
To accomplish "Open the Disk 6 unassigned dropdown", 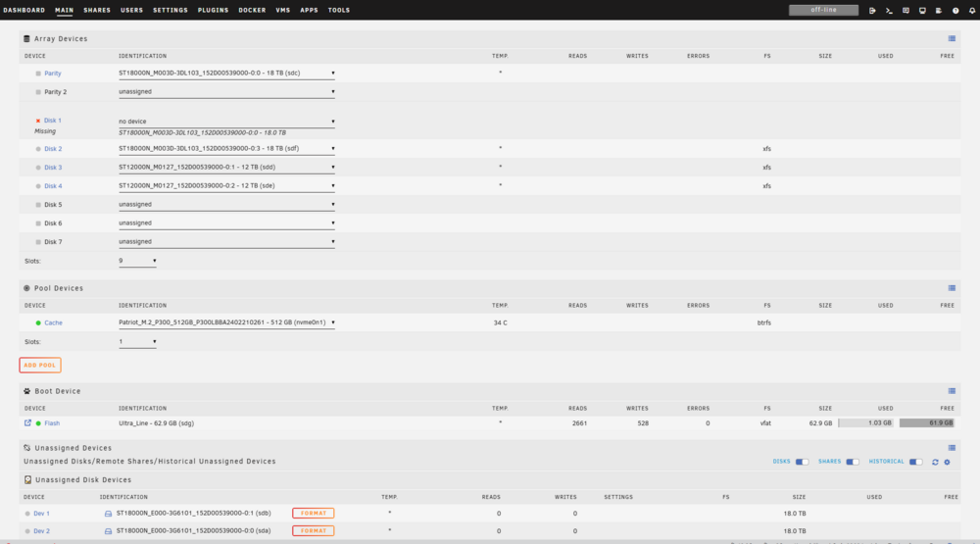I will tap(226, 223).
